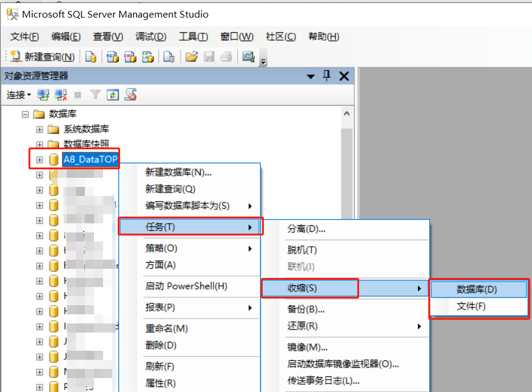
Task: Open the 调试(D) menu
Action: pos(150,36)
